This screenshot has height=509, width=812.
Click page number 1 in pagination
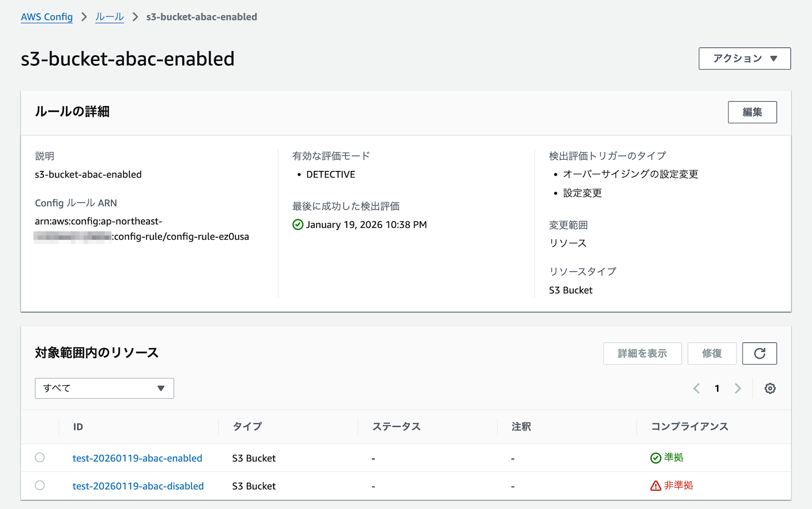(x=717, y=388)
